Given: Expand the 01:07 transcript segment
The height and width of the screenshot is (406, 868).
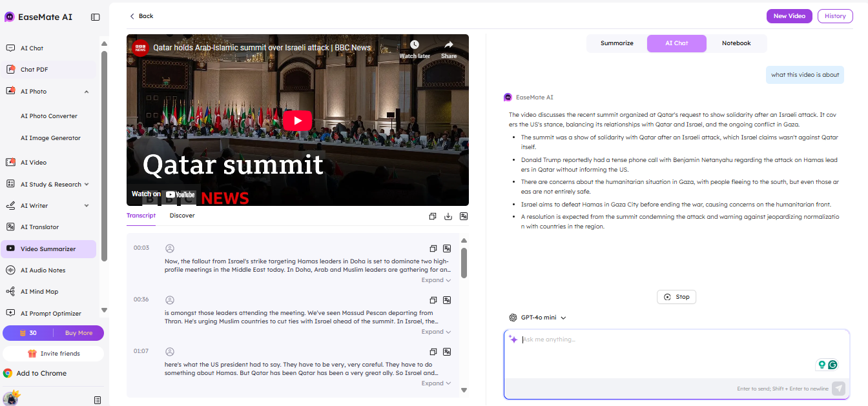Looking at the screenshot, I should pos(436,383).
